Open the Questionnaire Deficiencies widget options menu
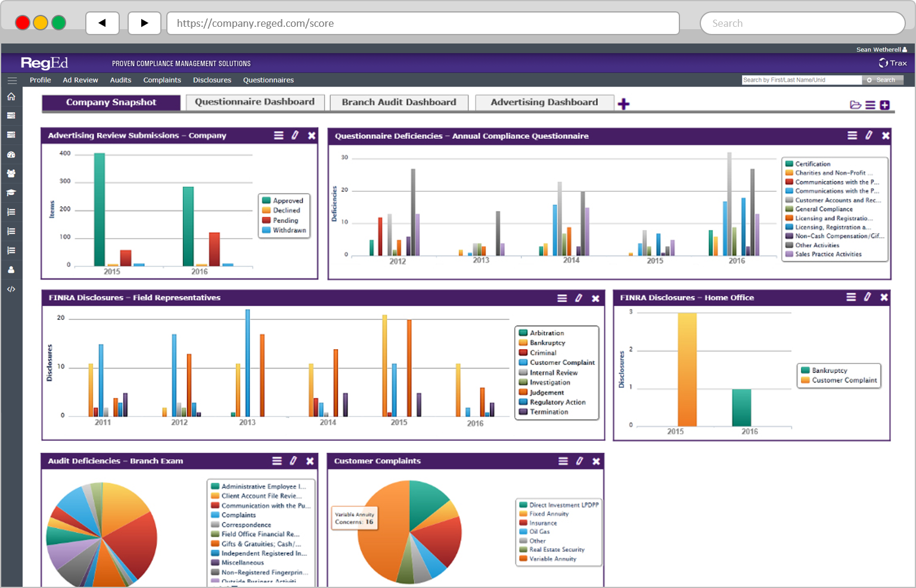 click(852, 135)
